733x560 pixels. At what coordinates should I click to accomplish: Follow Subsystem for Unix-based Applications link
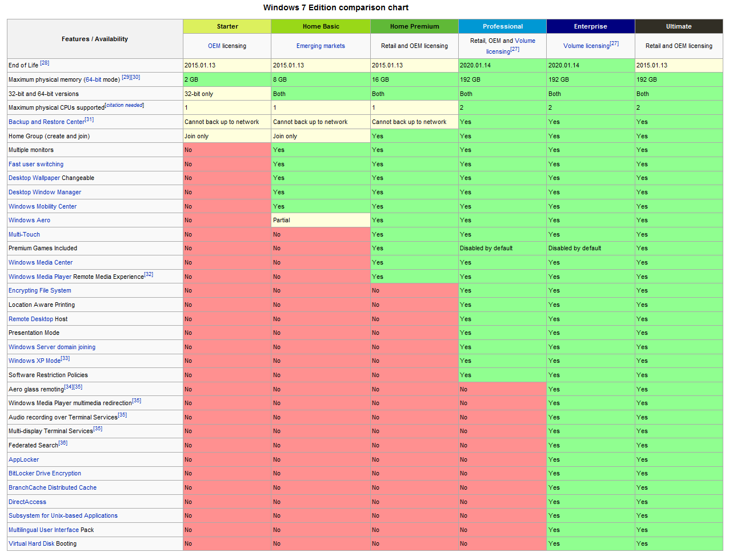63,515
